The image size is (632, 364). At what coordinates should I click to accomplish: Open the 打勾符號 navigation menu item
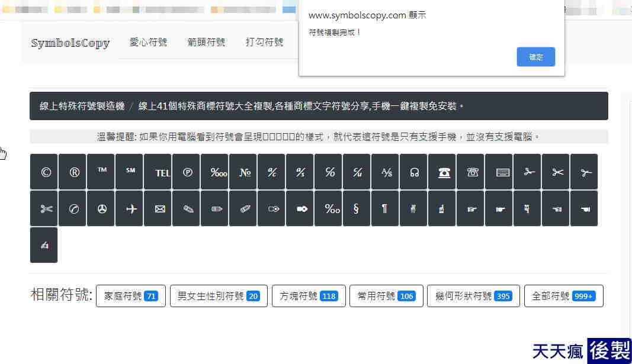pos(264,42)
